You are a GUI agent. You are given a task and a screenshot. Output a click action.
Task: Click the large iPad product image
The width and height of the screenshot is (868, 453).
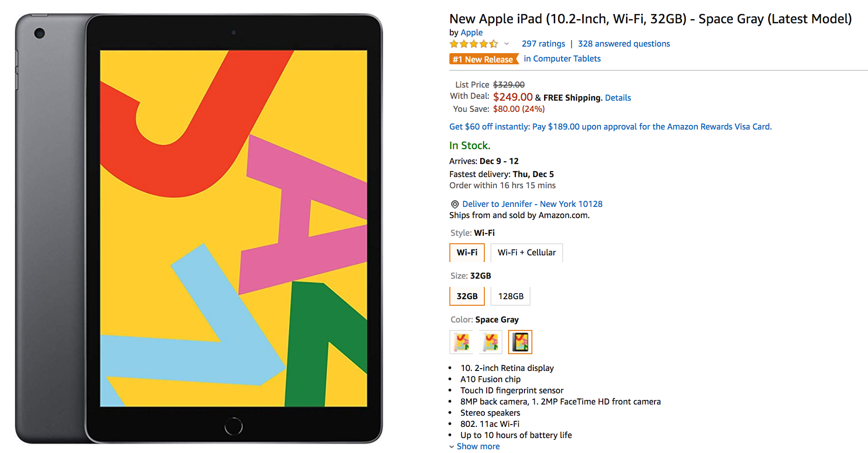[x=199, y=228]
